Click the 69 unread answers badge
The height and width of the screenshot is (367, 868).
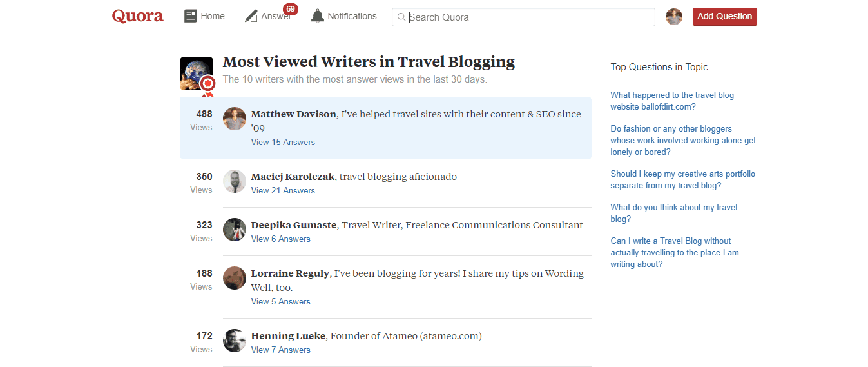tap(291, 9)
